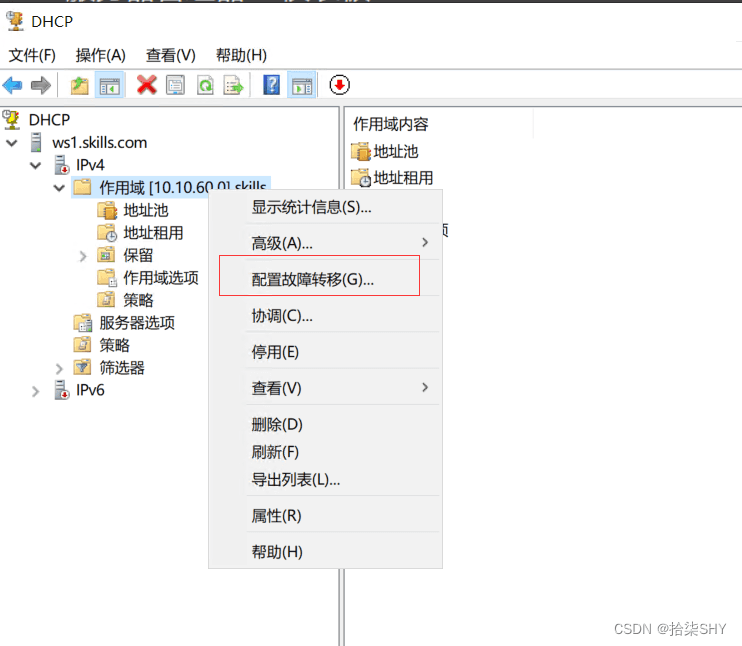Open the 查看(V) submenu arrow in context menu
The width and height of the screenshot is (742, 646).
click(425, 388)
